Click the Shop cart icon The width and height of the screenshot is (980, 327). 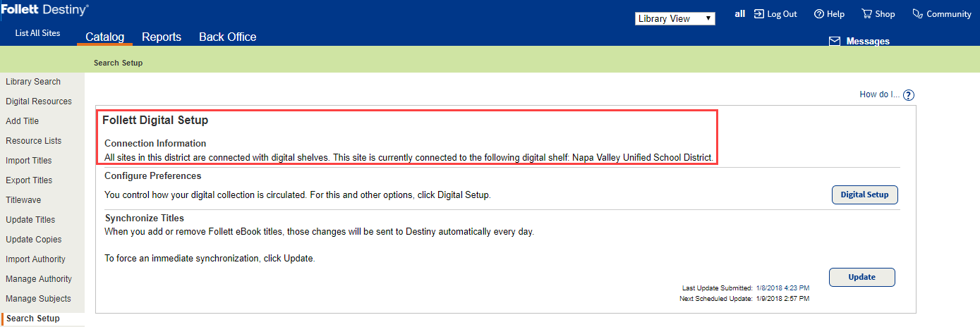click(x=866, y=14)
